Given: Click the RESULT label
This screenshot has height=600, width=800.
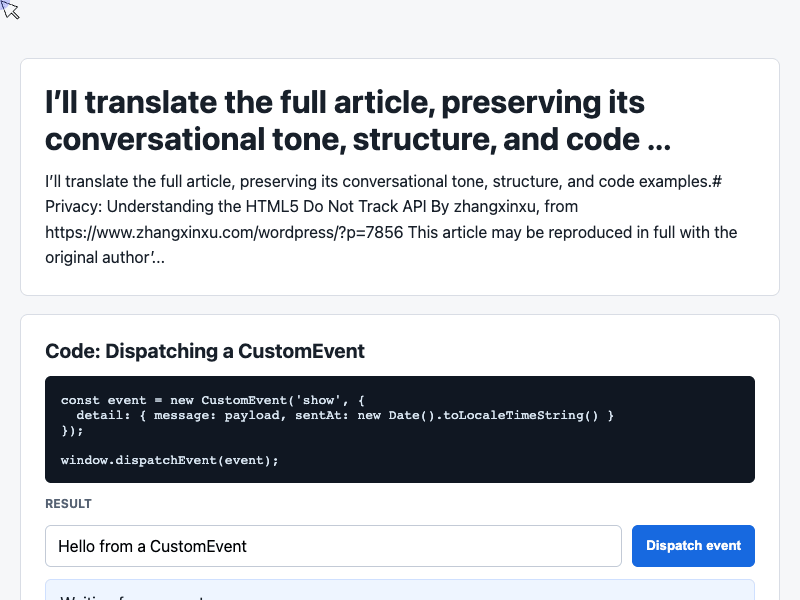Looking at the screenshot, I should pyautogui.click(x=68, y=504).
